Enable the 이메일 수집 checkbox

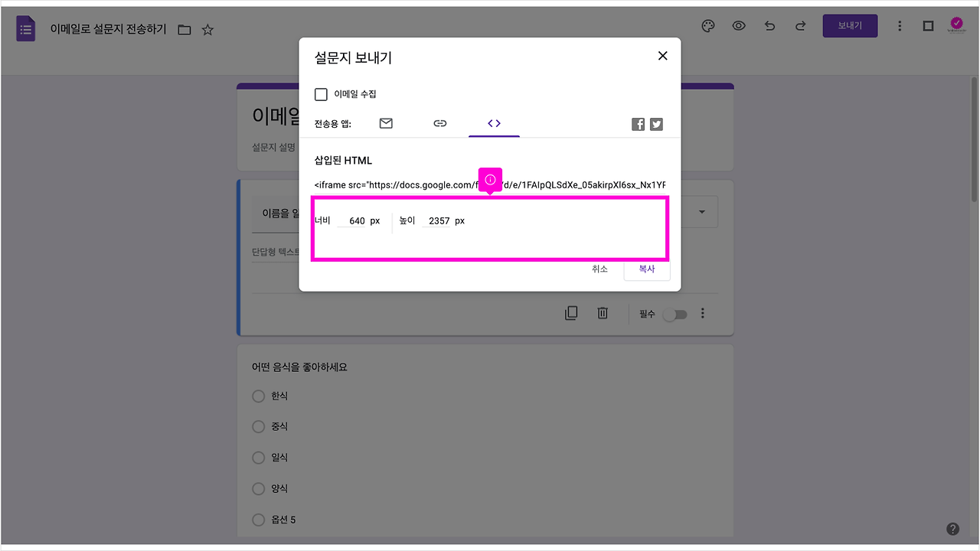tap(321, 94)
